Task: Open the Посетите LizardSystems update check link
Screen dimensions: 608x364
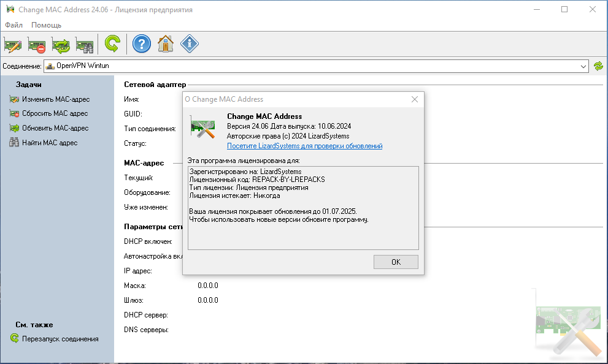Action: click(x=304, y=146)
